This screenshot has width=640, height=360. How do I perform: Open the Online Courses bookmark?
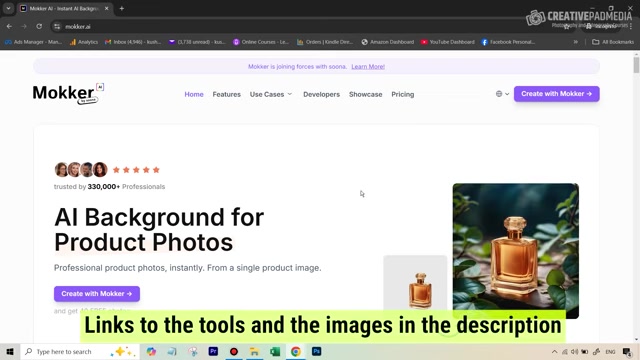click(x=261, y=42)
